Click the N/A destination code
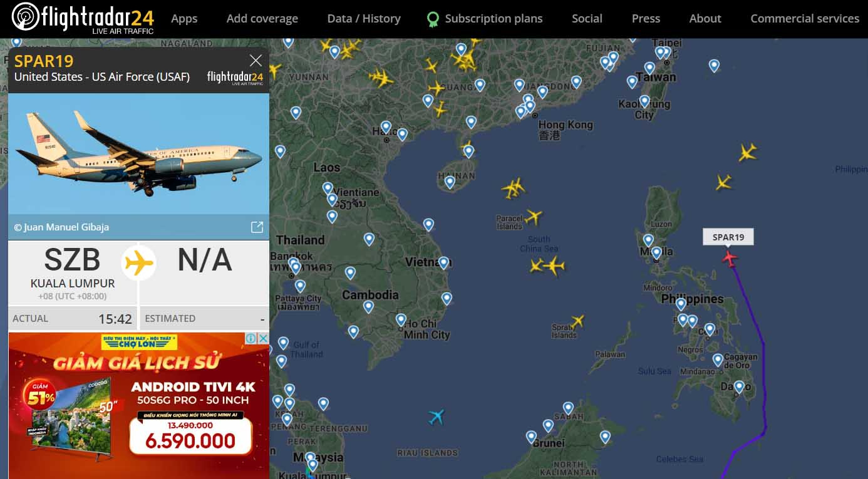Viewport: 868px width, 479px height. [x=205, y=260]
